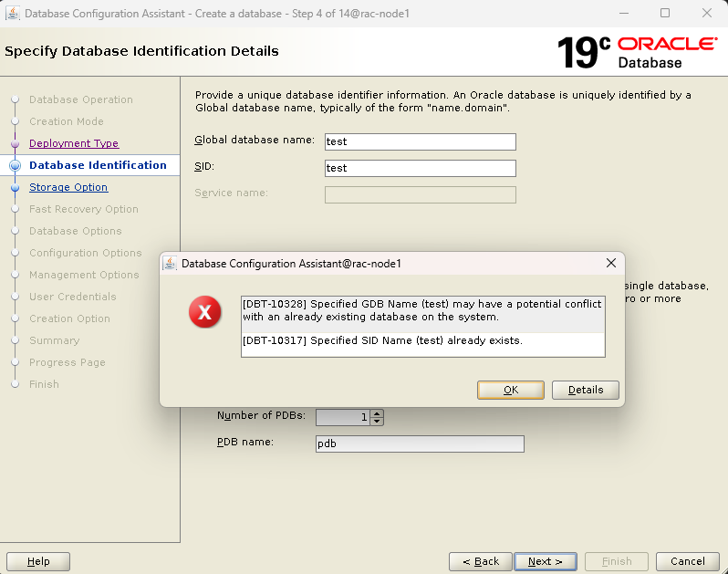Decrease the Number of PDBs spinner
Screen dimensions: 728x574
(x=378, y=422)
